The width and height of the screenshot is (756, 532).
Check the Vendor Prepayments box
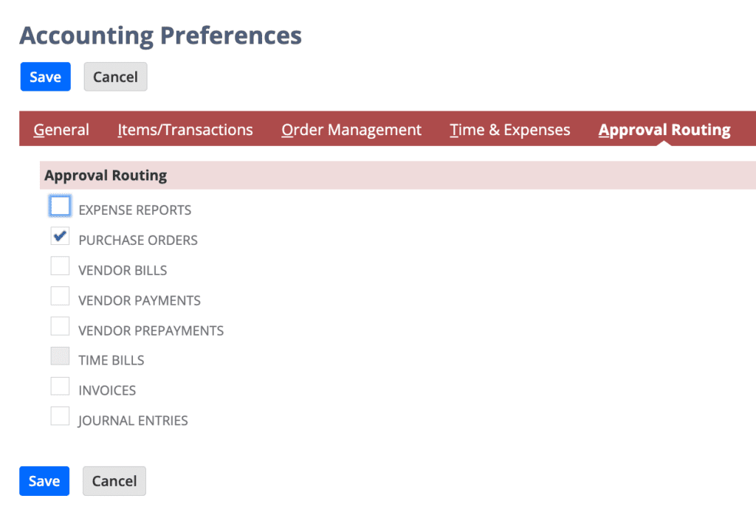[x=60, y=326]
